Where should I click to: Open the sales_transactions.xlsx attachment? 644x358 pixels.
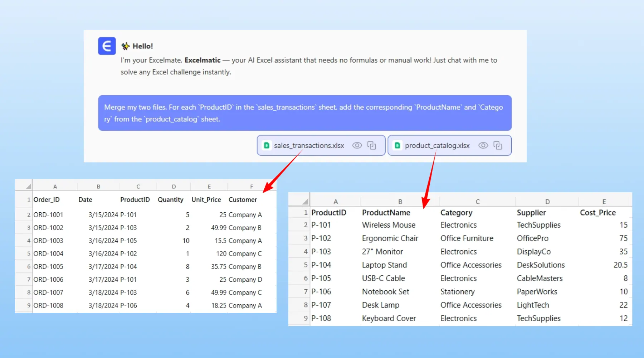click(308, 146)
